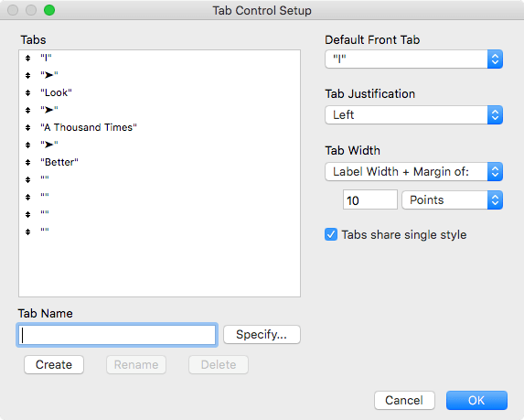Click the reorder handle beside "Look" tab

[x=27, y=93]
